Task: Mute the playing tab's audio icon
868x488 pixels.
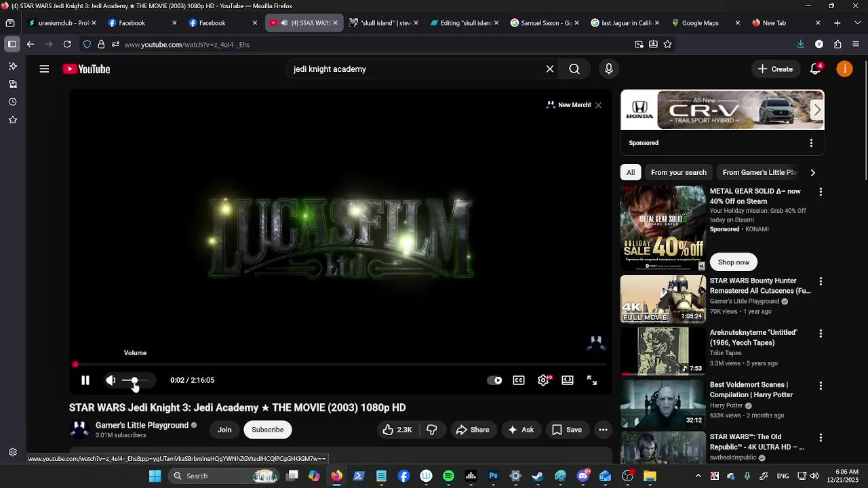Action: 284,23
